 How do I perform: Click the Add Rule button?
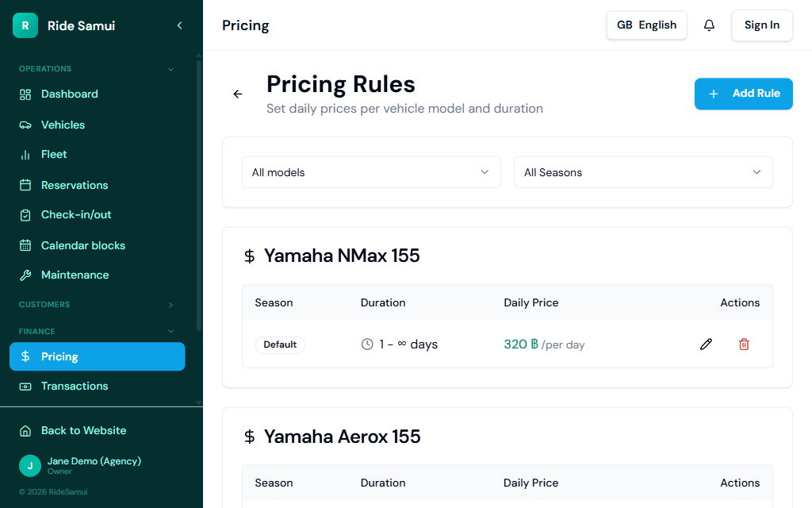(x=743, y=94)
